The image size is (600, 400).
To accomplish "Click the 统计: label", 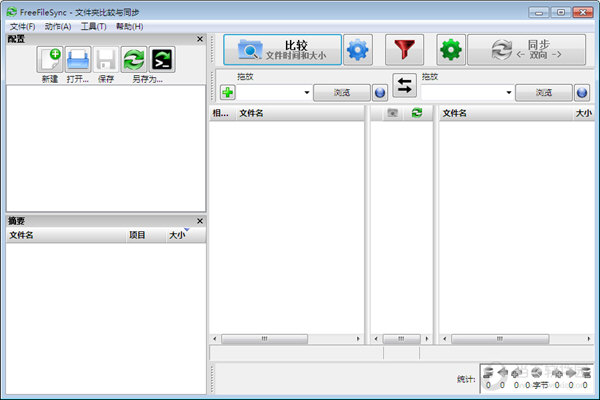I will 466,379.
